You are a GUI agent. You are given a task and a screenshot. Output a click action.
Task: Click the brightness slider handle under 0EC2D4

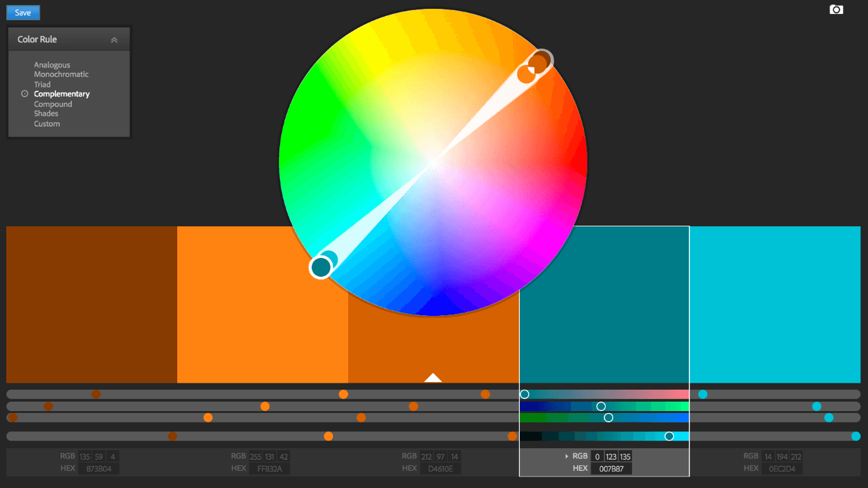(x=855, y=436)
